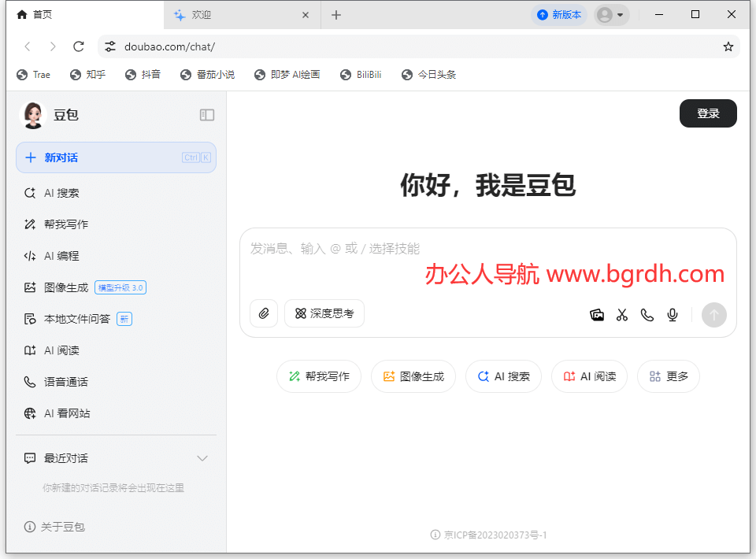
Task: Open 语音通话 in sidebar
Action: [117, 382]
